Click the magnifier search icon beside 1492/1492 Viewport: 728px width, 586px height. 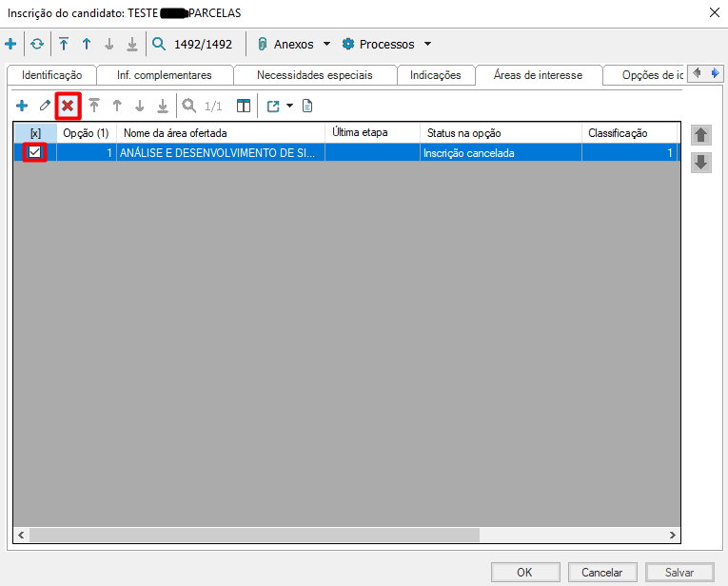point(159,44)
